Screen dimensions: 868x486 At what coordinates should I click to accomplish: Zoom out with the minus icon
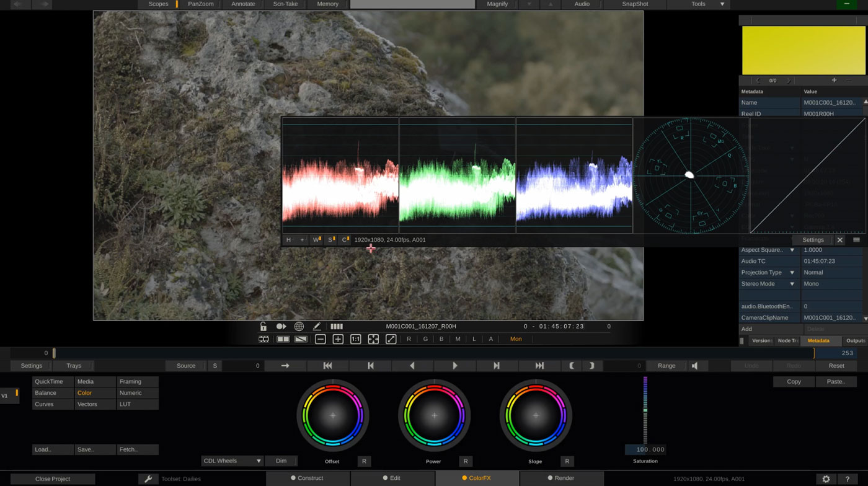320,339
